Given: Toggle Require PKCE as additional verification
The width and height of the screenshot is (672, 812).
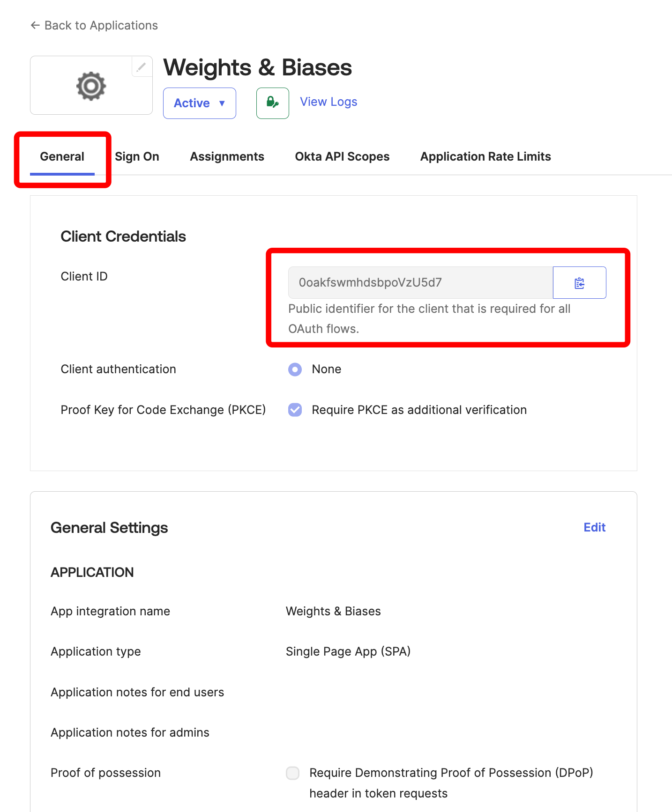Looking at the screenshot, I should pyautogui.click(x=295, y=410).
